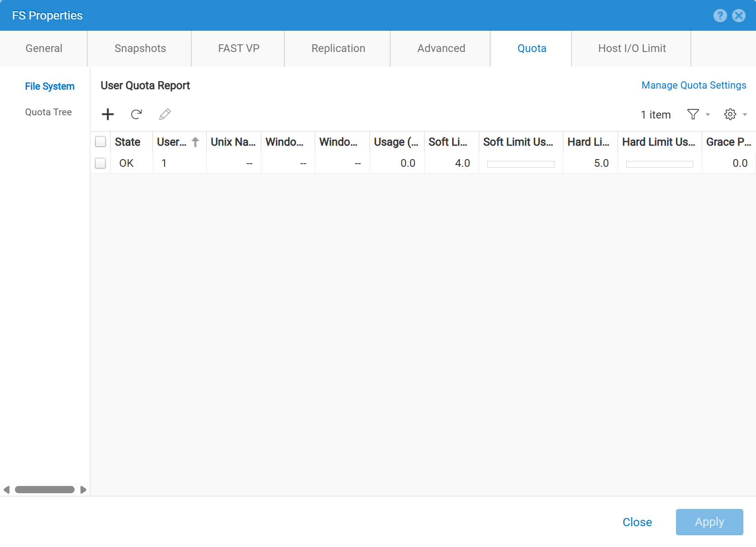Select Quota Tree in the sidebar
756x547 pixels.
point(48,112)
